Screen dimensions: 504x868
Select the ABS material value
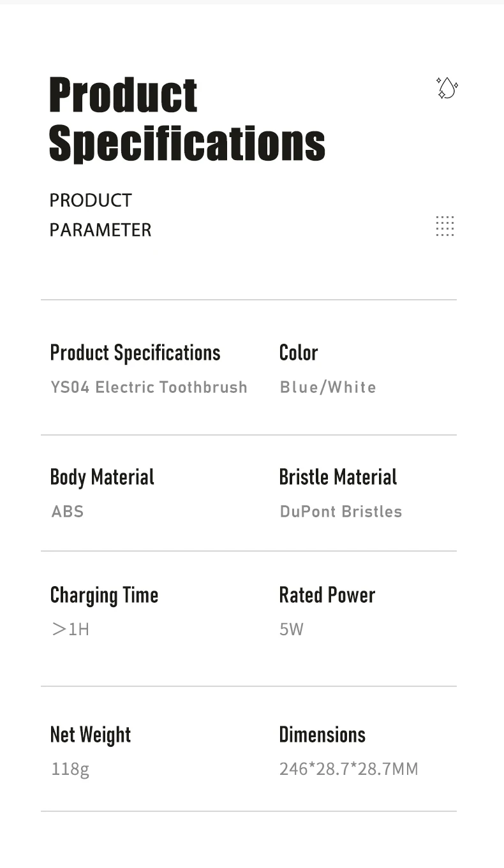click(68, 511)
